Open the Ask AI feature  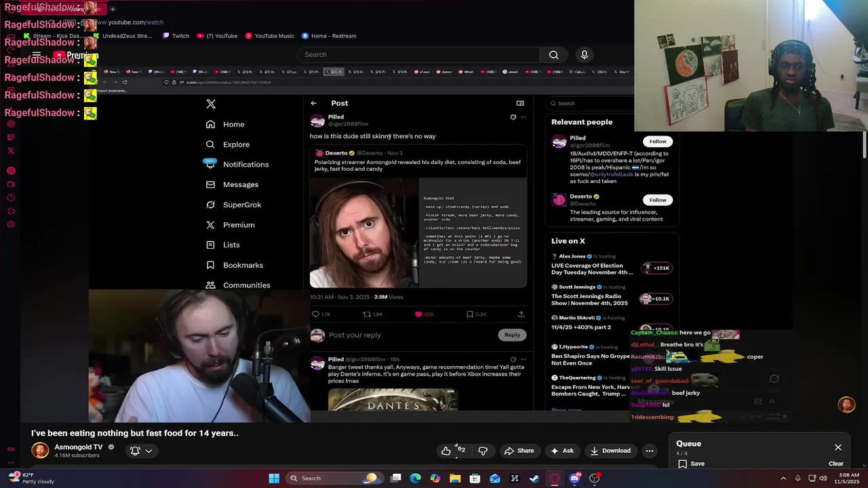(x=562, y=451)
